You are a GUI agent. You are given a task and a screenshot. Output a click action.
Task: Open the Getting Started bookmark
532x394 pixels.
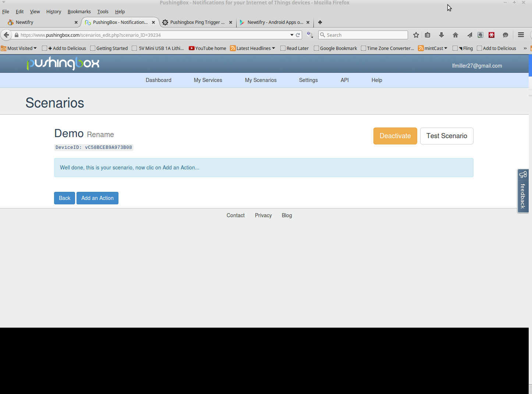point(109,48)
